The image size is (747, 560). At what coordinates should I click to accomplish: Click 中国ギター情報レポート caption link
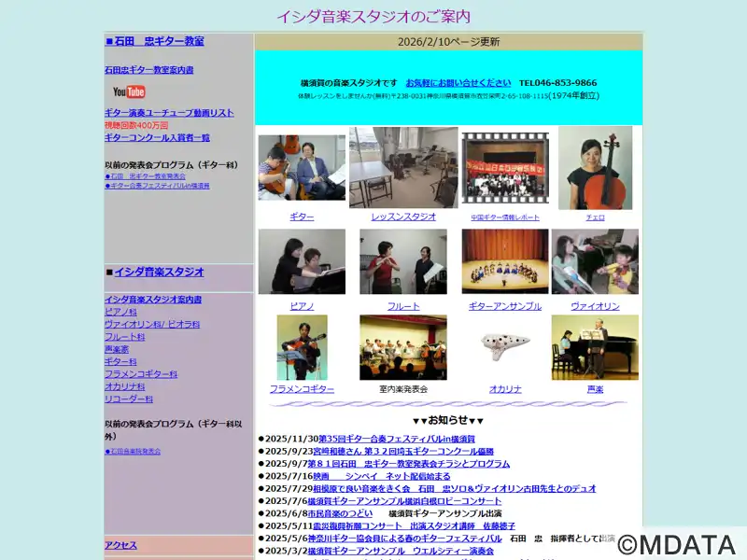pyautogui.click(x=505, y=217)
